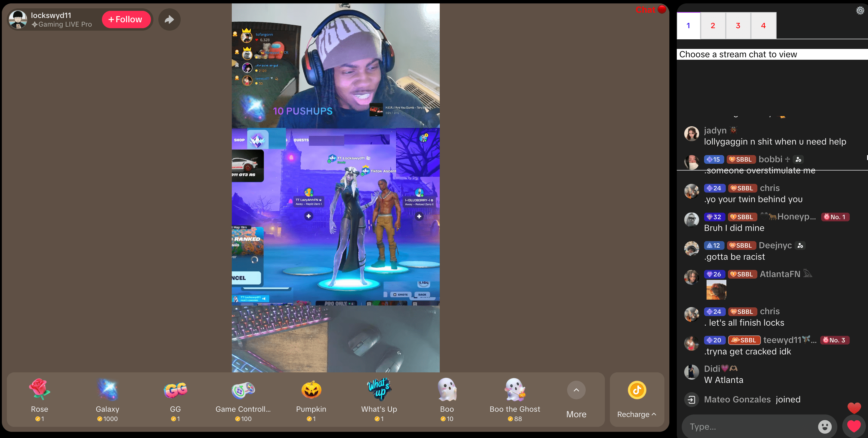Click chris's username in chat
Image resolution: width=868 pixels, height=438 pixels.
pos(769,188)
